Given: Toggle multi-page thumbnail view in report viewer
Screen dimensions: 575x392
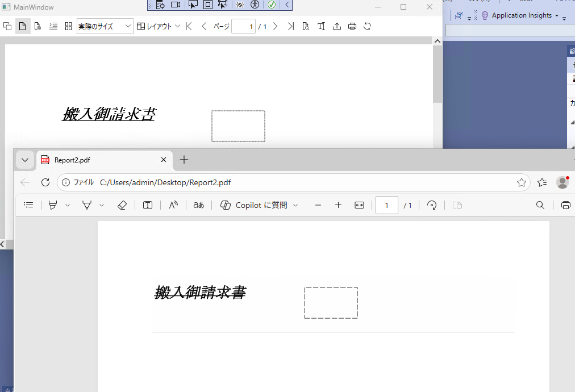Looking at the screenshot, I should coord(68,26).
